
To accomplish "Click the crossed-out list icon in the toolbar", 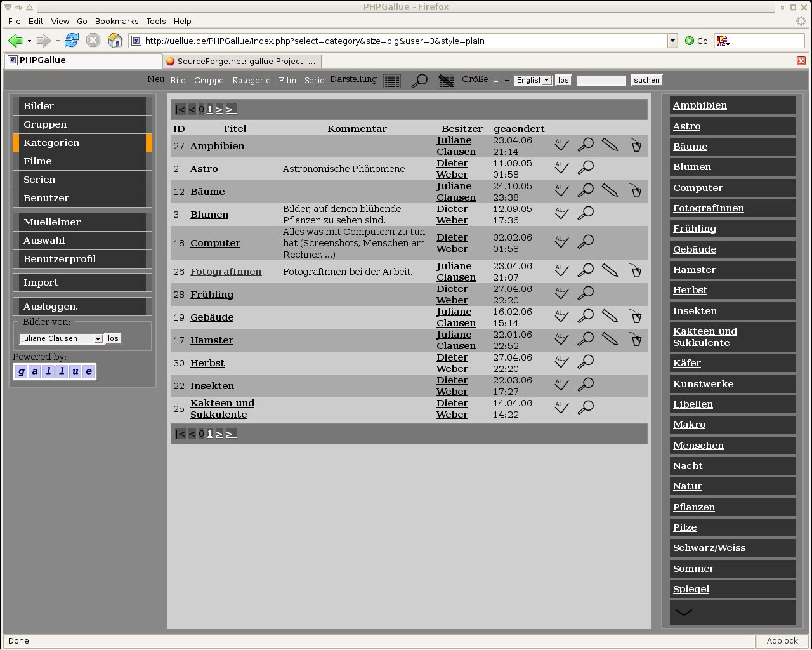I will point(447,81).
